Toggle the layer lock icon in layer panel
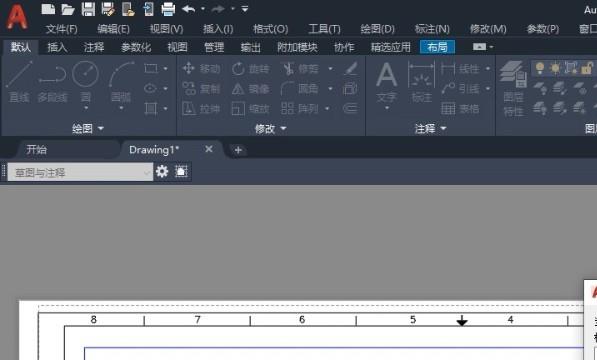Screen dimensions: 597x360 click(x=587, y=68)
